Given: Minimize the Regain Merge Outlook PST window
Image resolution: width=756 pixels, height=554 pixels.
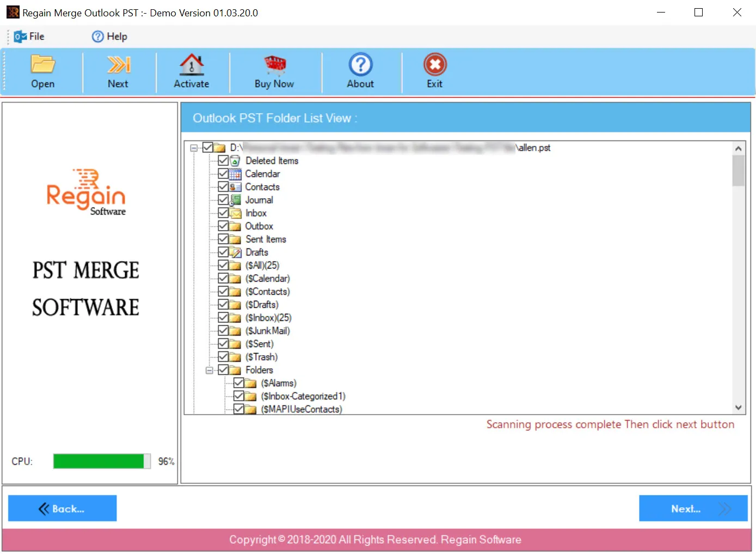Looking at the screenshot, I should 661,12.
